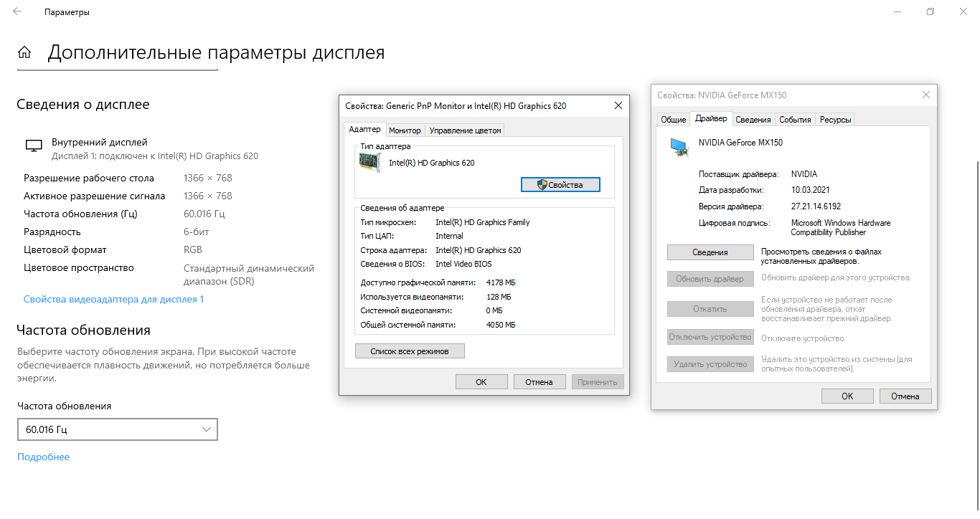Go back with the Settings back arrow
Viewport: 980px width, 519px height.
(17, 12)
